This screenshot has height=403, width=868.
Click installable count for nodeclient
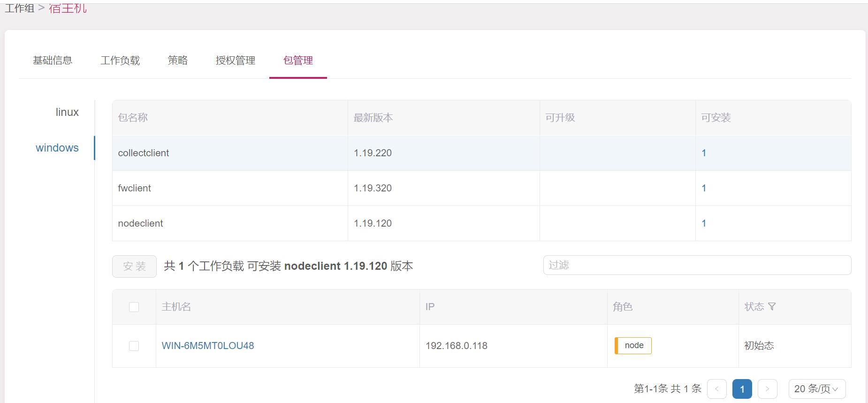tap(704, 223)
